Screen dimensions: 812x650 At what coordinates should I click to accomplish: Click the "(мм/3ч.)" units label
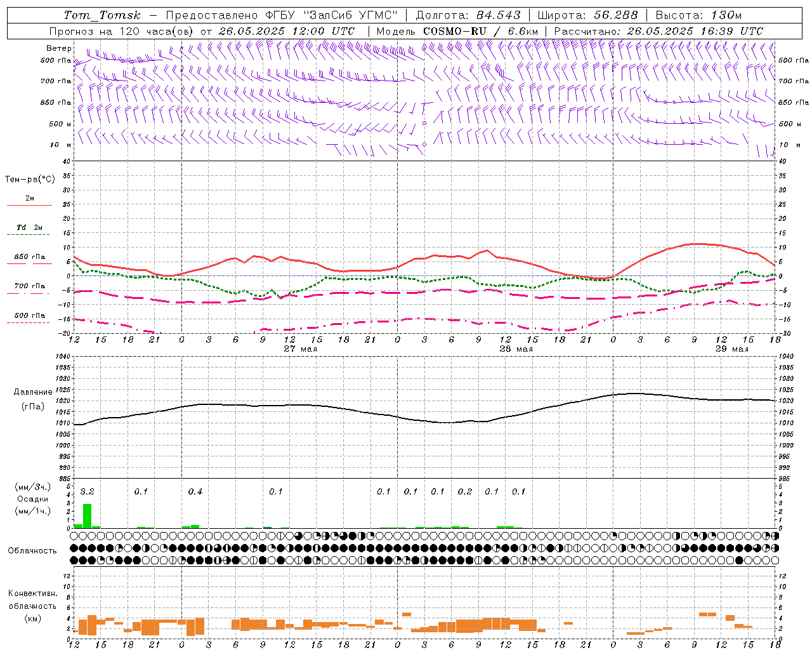click(x=32, y=487)
